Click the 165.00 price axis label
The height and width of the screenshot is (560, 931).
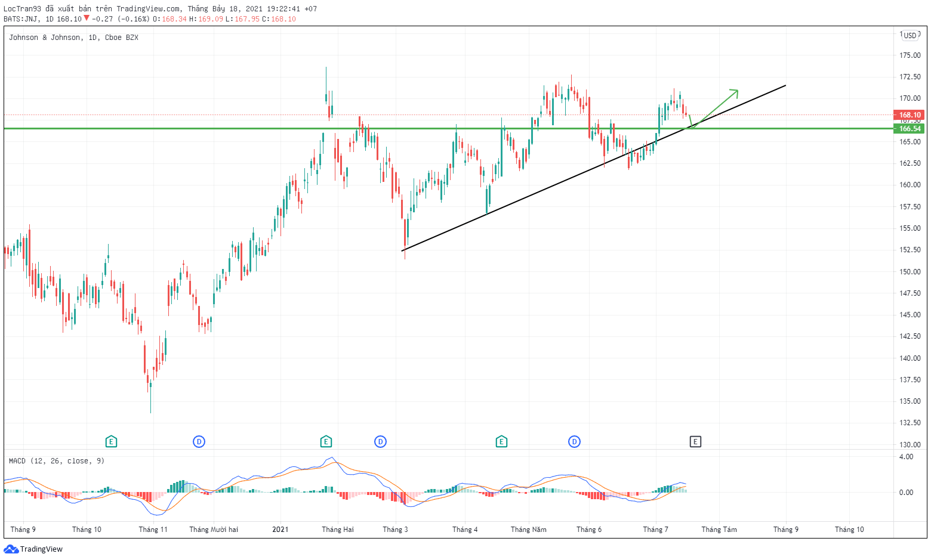(910, 142)
